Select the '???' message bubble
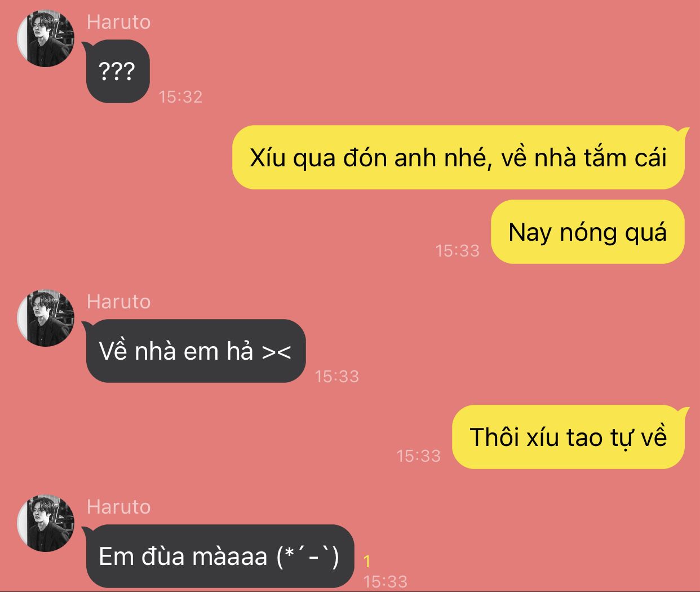 click(117, 71)
